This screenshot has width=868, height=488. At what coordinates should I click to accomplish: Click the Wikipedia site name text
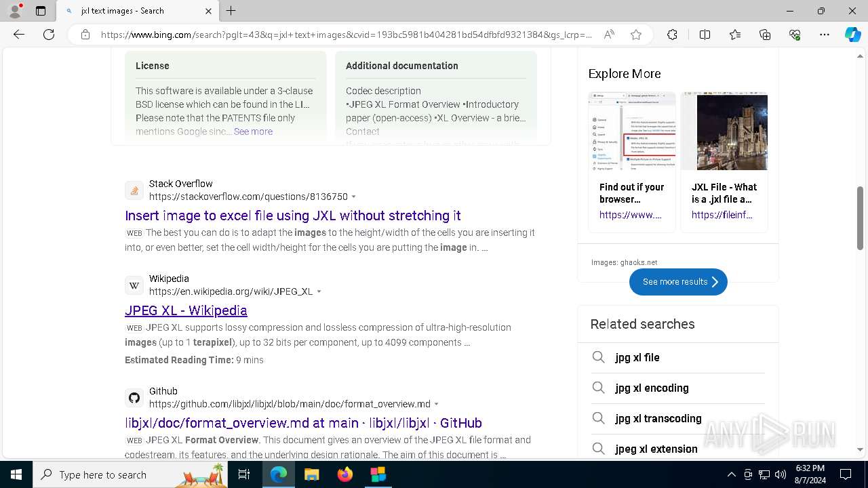click(169, 279)
